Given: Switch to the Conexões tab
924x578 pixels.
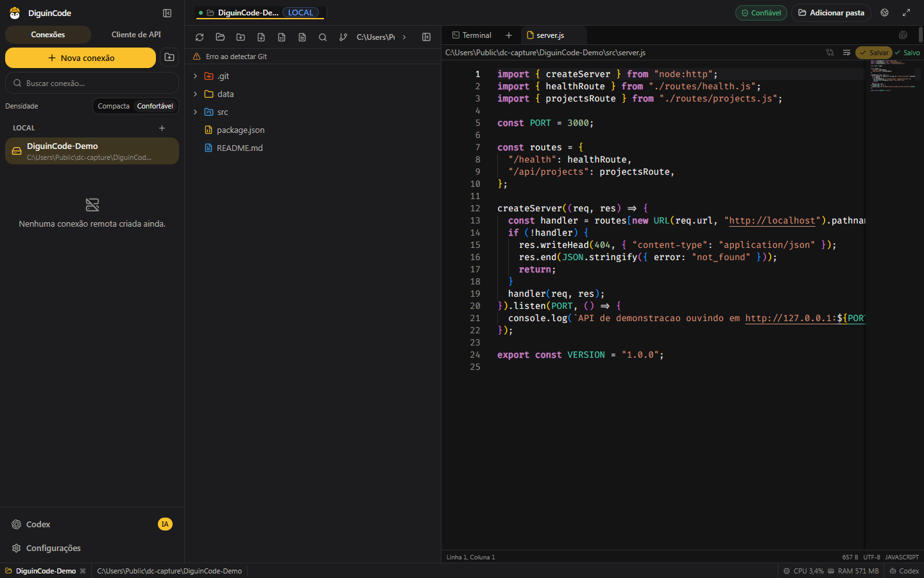Looking at the screenshot, I should click(x=48, y=35).
